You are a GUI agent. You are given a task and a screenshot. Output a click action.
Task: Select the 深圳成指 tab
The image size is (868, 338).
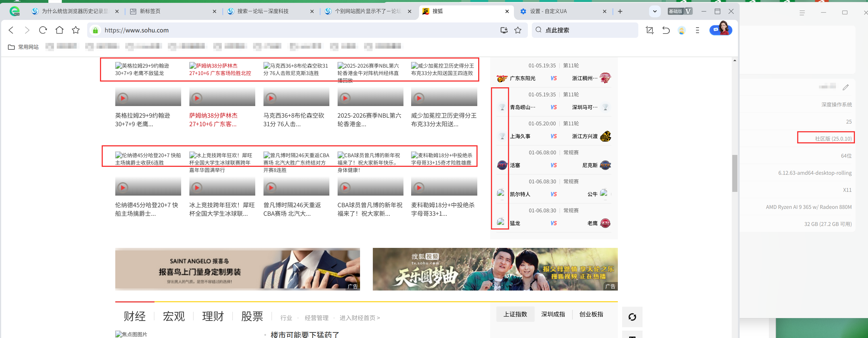coord(553,314)
